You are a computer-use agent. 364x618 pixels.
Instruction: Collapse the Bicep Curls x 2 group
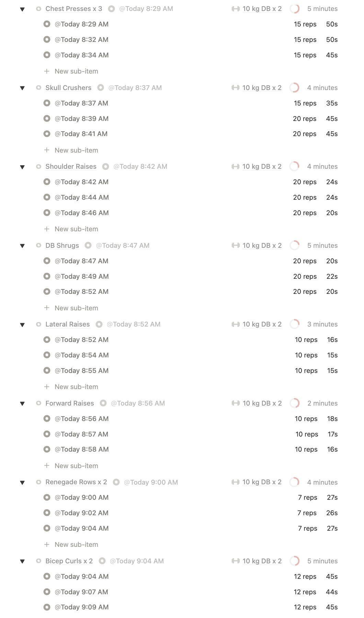22,561
